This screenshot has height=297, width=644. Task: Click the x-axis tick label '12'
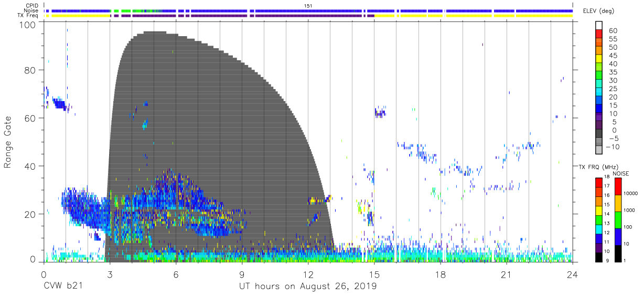pyautogui.click(x=308, y=274)
